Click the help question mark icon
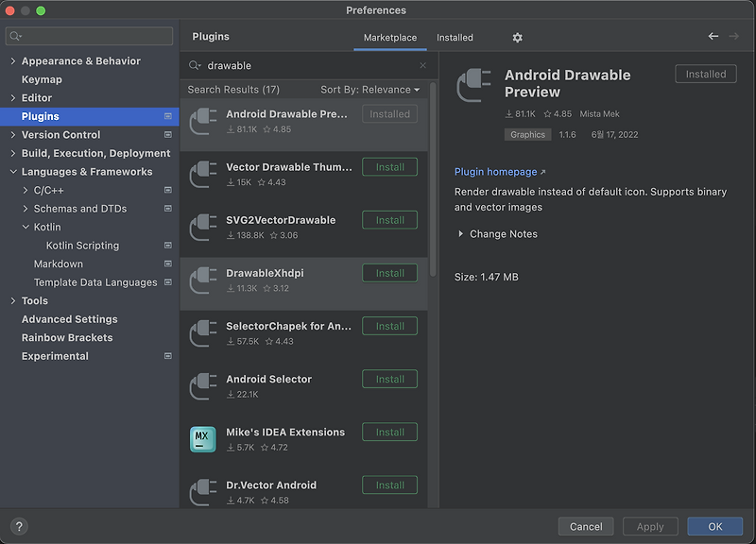This screenshot has width=756, height=544. click(17, 526)
